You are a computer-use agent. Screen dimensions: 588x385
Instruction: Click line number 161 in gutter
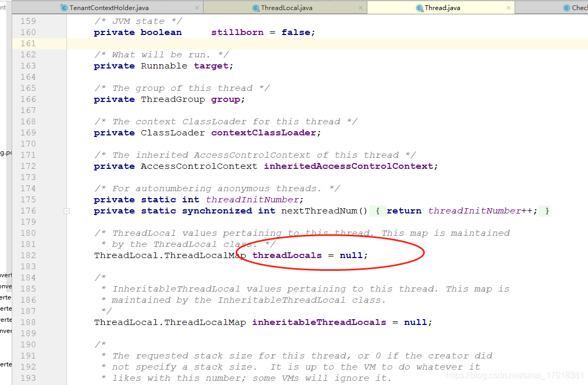pos(28,44)
